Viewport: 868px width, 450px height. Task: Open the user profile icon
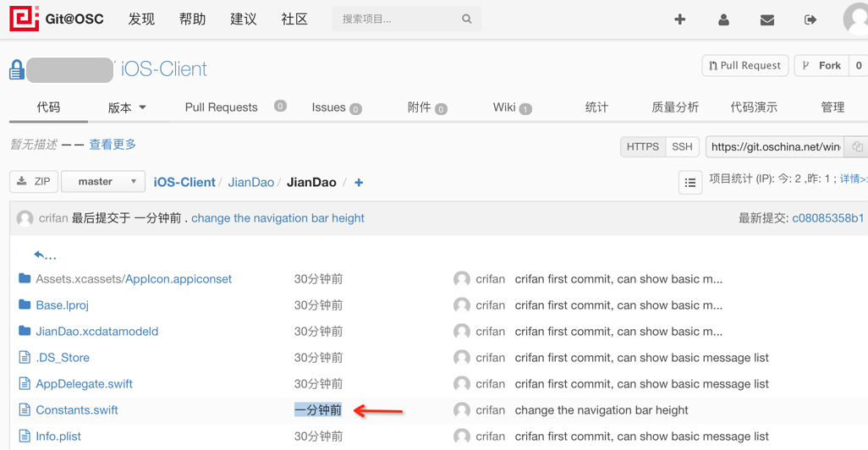pos(723,19)
